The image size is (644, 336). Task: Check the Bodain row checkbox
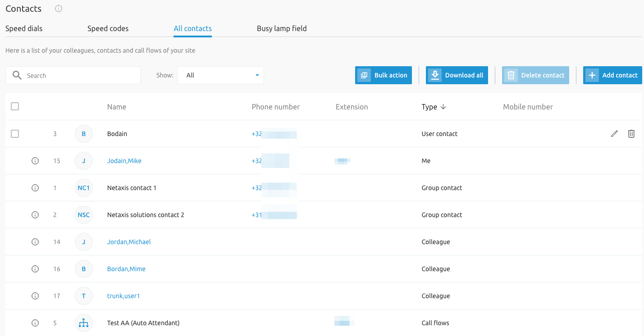(x=14, y=134)
